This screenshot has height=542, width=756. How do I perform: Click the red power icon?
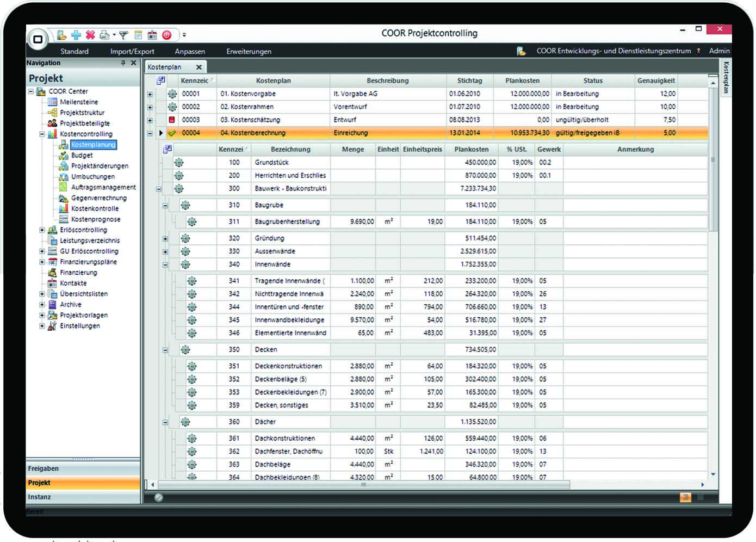tap(167, 35)
